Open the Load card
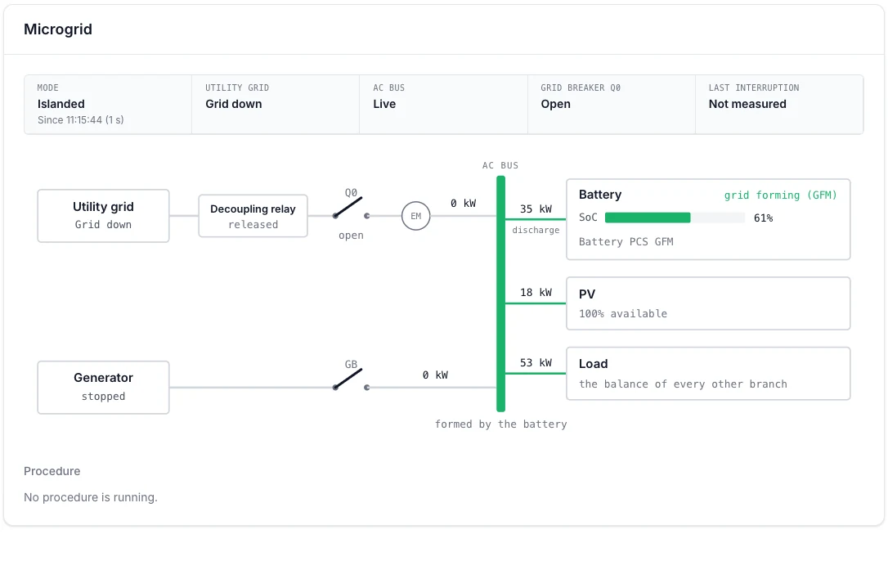This screenshot has width=888, height=588. [x=708, y=373]
